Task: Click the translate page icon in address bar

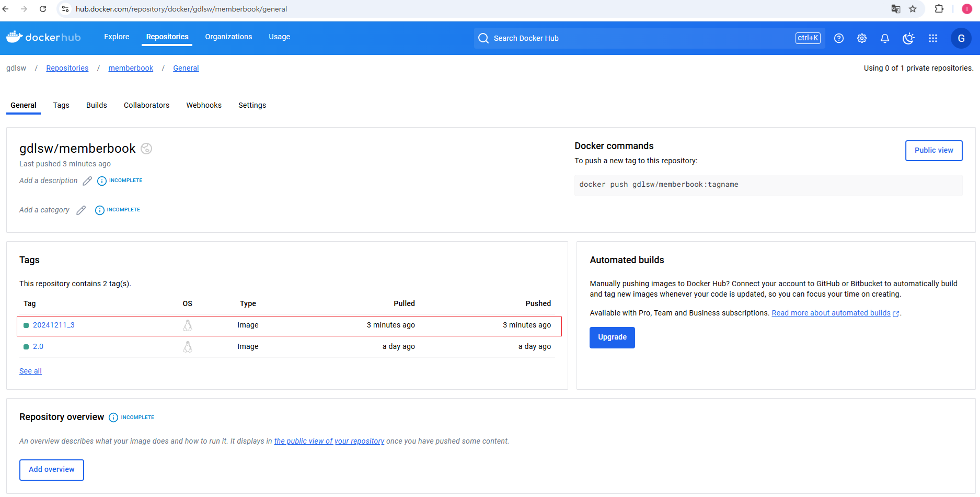Action: click(x=896, y=9)
